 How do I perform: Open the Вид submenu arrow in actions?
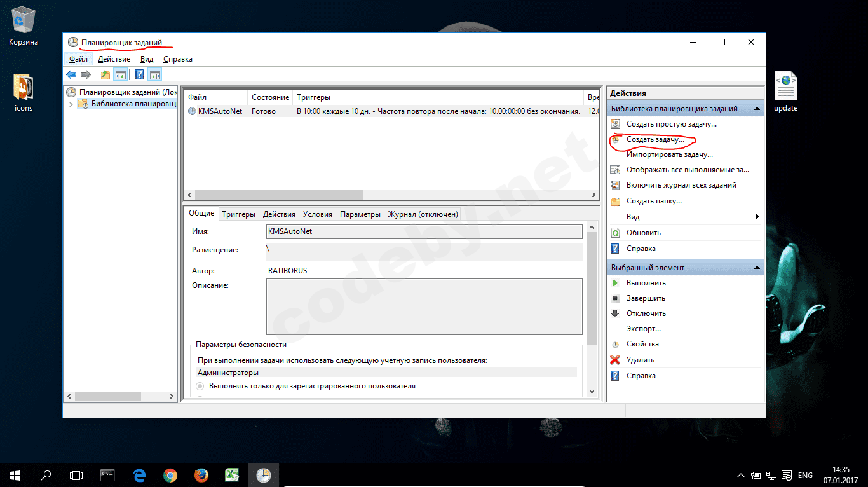pos(757,217)
